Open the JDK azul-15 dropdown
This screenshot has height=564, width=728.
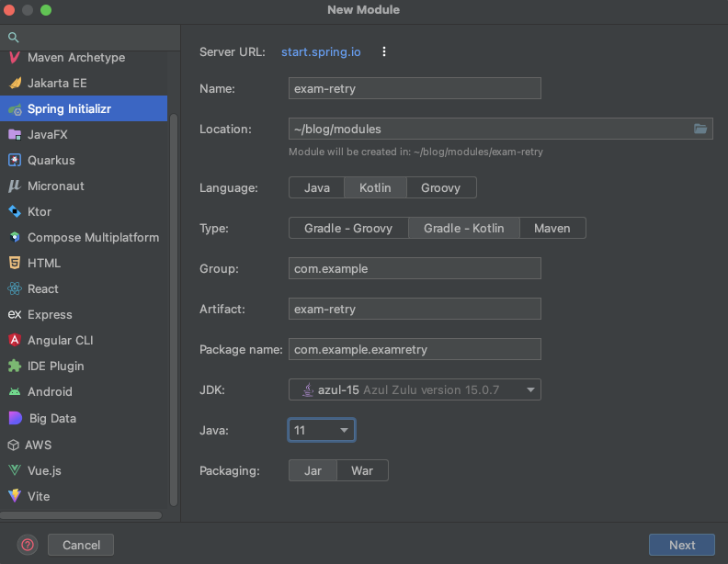coord(415,389)
